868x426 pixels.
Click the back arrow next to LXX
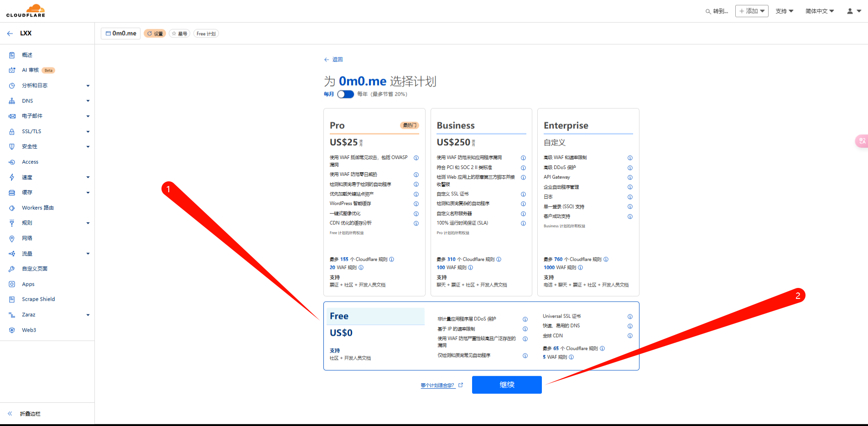click(x=10, y=33)
